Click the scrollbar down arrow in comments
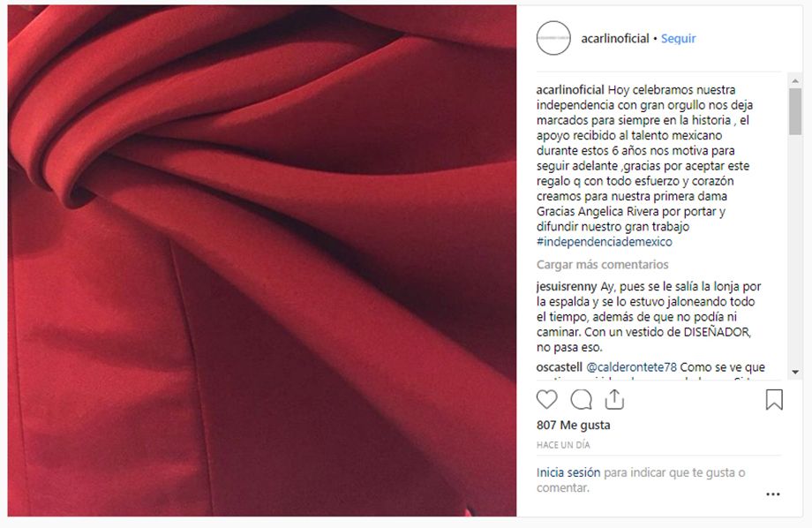The image size is (812, 528). coord(795,372)
